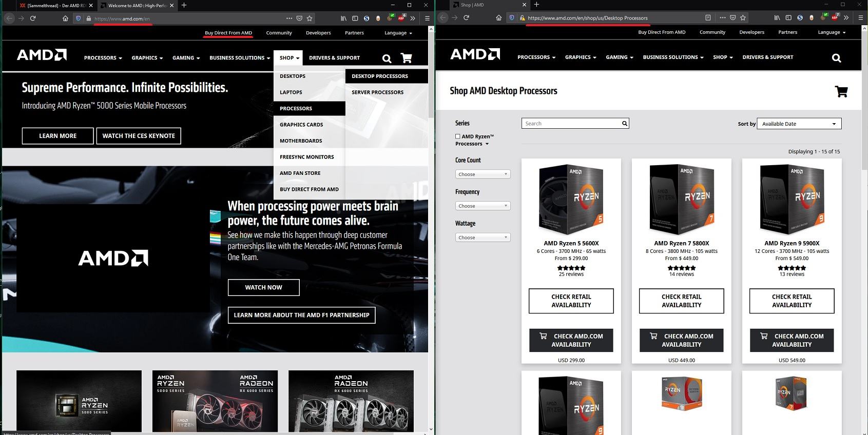Expand Graphics menu in left window navbar
868x435 pixels.
pyautogui.click(x=147, y=58)
